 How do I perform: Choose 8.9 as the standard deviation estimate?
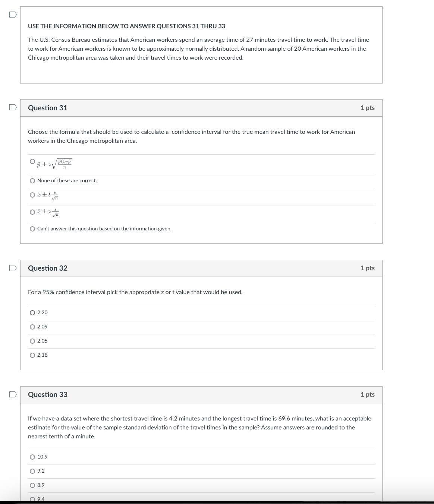[32, 485]
